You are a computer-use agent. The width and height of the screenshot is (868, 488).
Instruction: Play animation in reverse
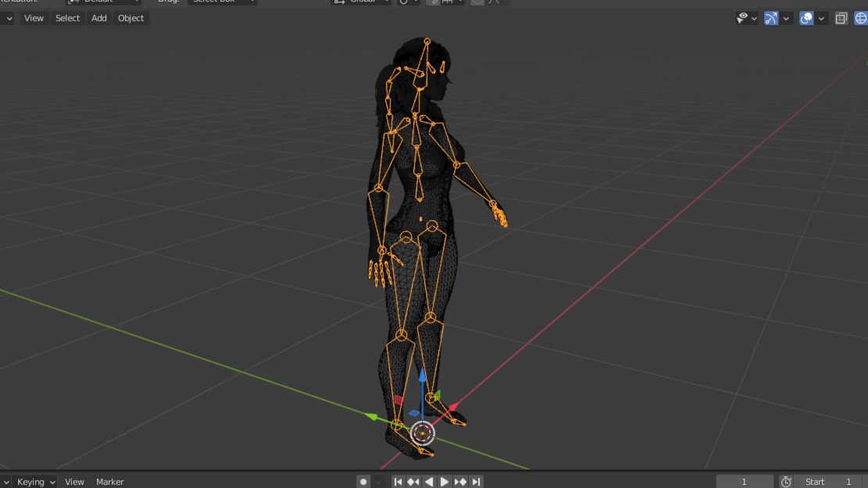coord(429,482)
